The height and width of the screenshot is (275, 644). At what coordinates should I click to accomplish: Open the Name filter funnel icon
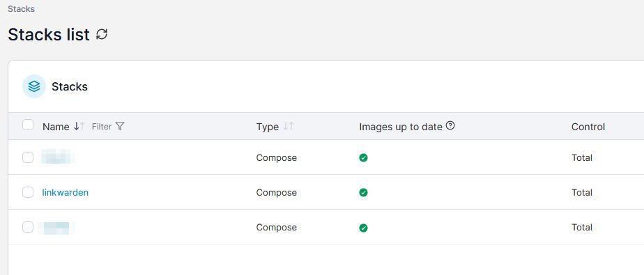[x=119, y=127]
